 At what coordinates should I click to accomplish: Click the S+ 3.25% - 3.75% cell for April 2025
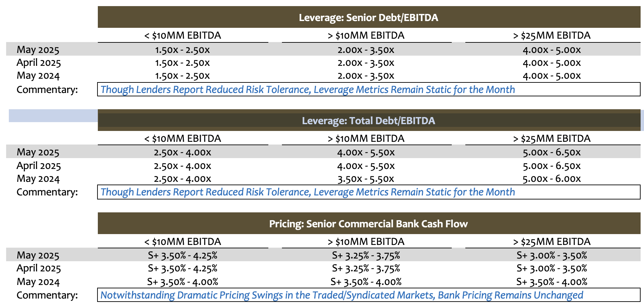366,268
